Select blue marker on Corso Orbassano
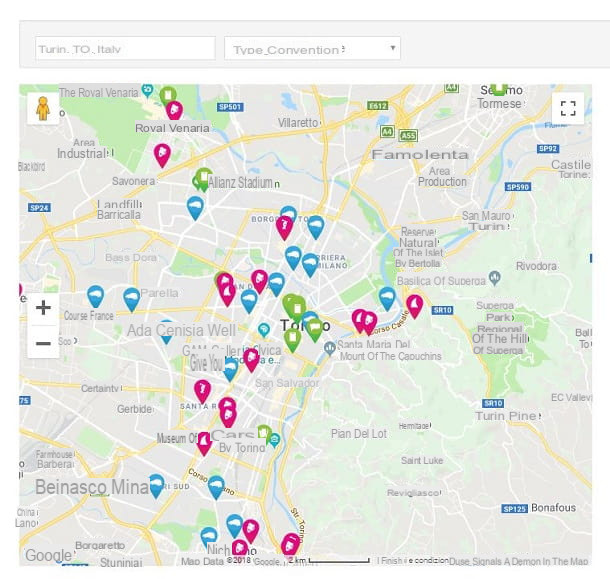The height and width of the screenshot is (579, 610). tap(216, 488)
